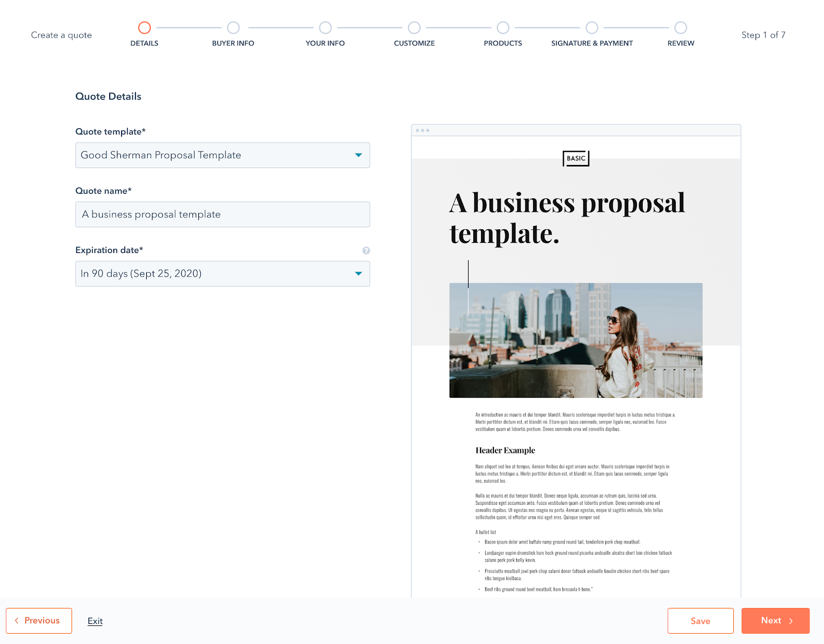Select the Your Info step circle

tap(324, 28)
